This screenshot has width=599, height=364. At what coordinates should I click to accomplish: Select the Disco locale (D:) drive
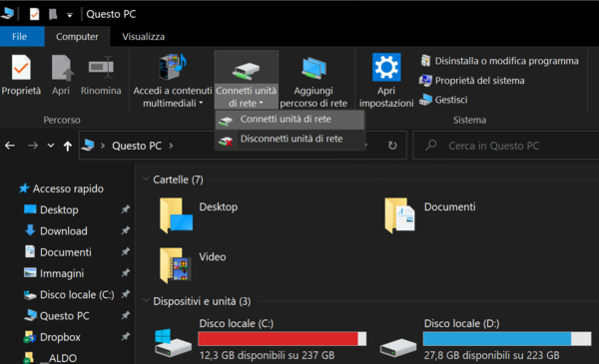[x=485, y=339]
